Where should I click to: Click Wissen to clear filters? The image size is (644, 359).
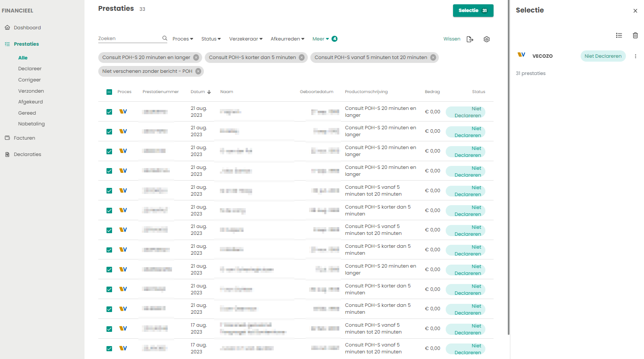(452, 39)
